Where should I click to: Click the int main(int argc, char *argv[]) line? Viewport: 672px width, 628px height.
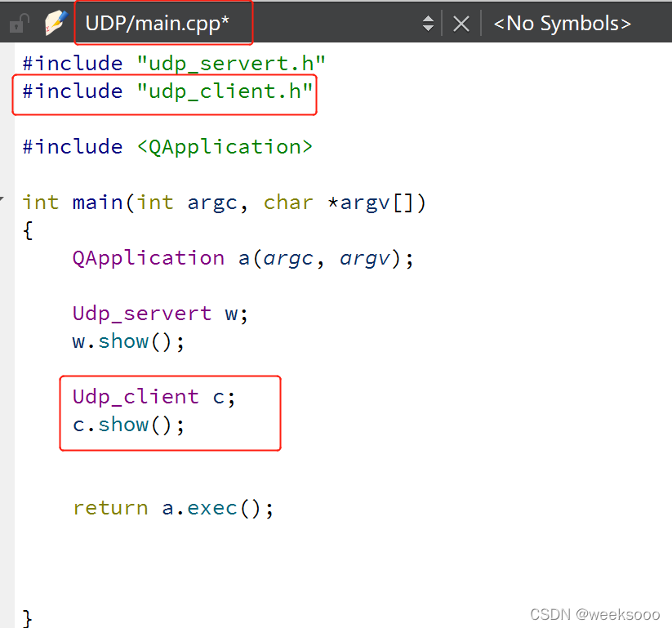pos(225,203)
